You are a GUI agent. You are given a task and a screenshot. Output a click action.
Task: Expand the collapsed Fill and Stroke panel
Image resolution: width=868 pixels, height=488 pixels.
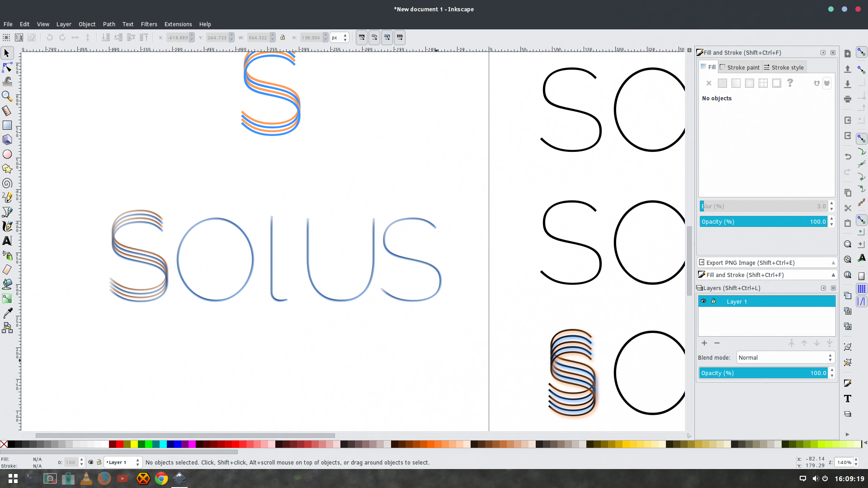point(767,275)
